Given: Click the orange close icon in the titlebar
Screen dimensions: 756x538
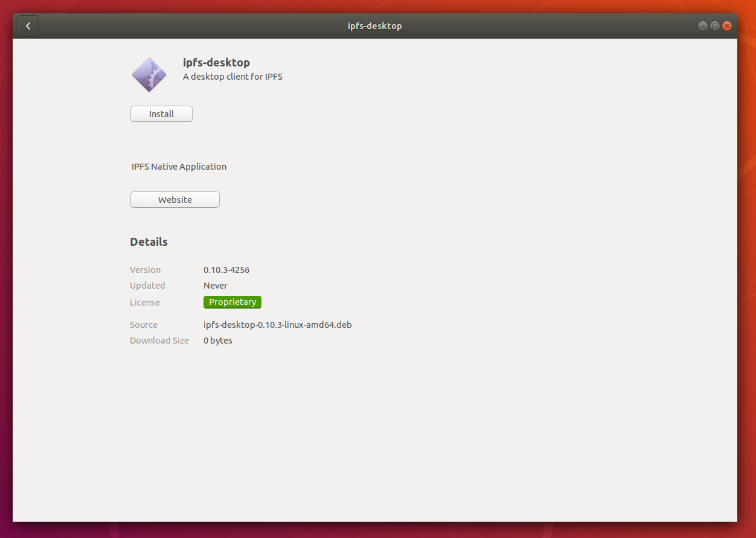Looking at the screenshot, I should [727, 25].
